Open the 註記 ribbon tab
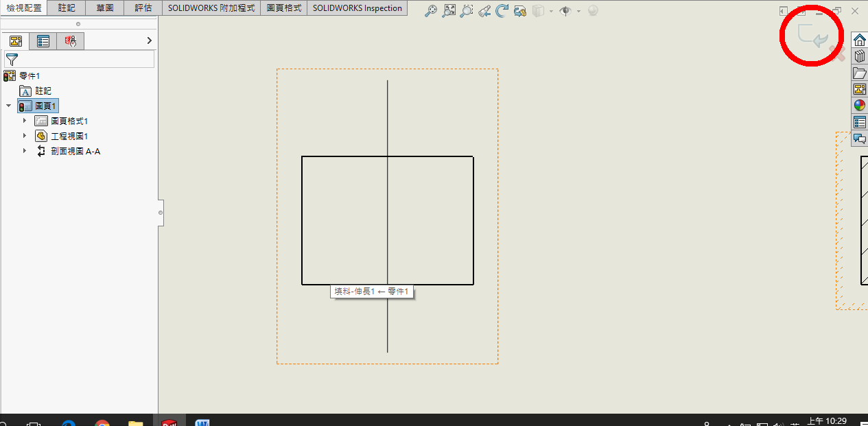The width and height of the screenshot is (868, 426). [x=67, y=8]
